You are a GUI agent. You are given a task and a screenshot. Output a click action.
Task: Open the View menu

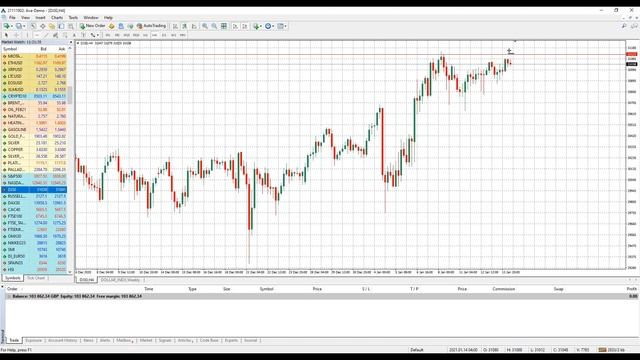click(25, 18)
